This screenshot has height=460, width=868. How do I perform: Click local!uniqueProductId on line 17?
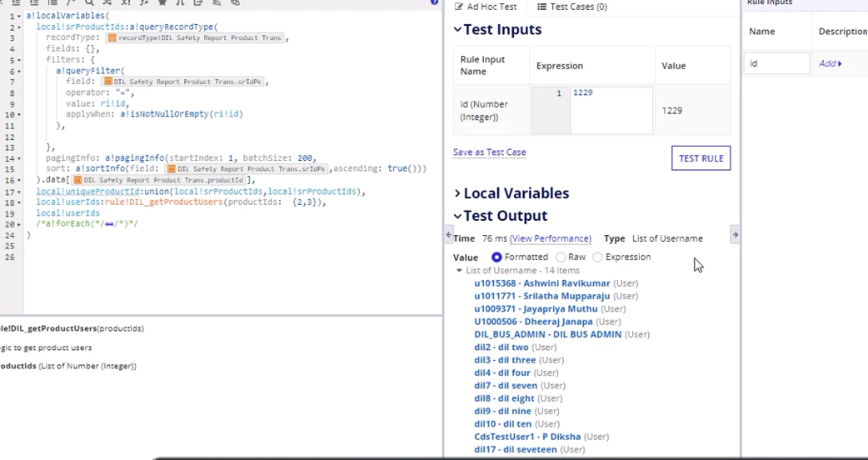tap(87, 192)
